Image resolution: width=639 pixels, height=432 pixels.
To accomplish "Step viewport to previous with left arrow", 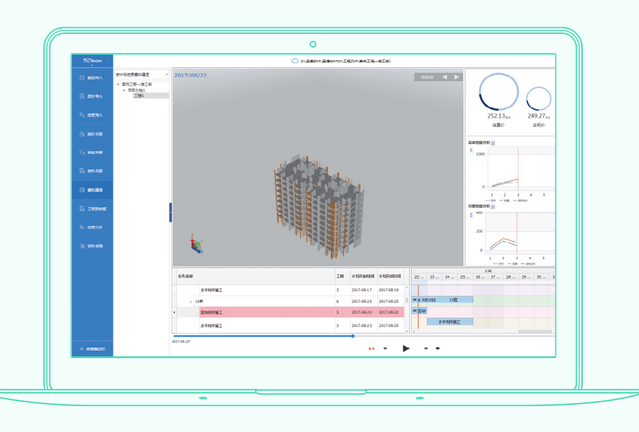I will [x=445, y=77].
